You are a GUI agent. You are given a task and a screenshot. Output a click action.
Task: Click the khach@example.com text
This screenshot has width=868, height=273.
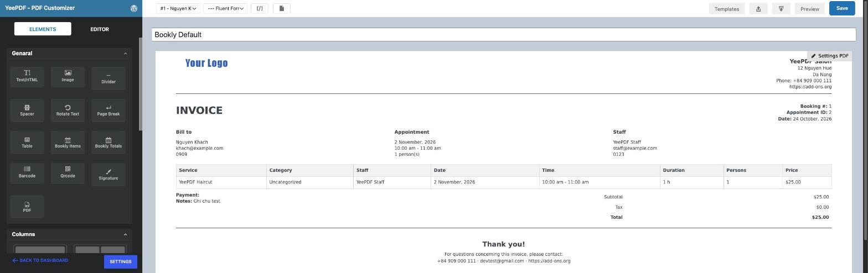coord(199,148)
